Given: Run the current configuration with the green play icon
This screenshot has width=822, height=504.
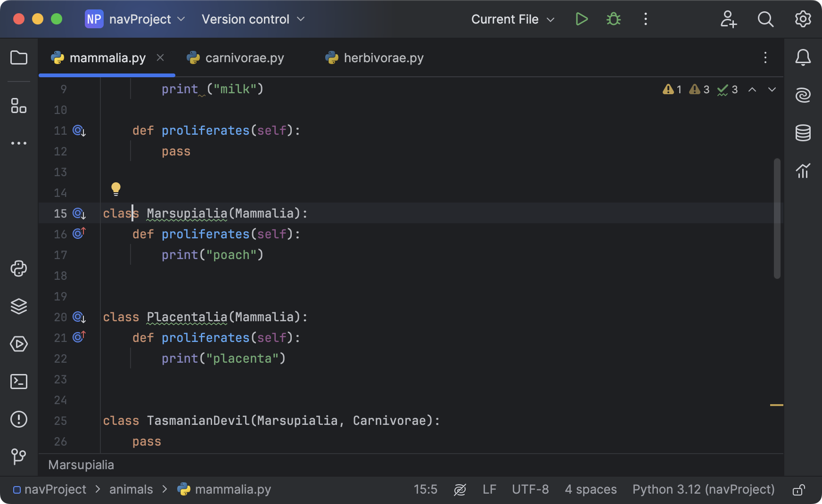Looking at the screenshot, I should (x=581, y=19).
